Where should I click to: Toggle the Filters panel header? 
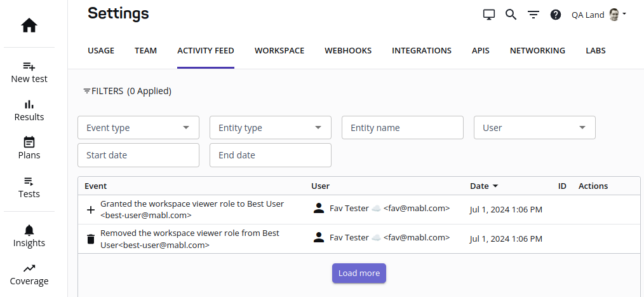pos(127,91)
